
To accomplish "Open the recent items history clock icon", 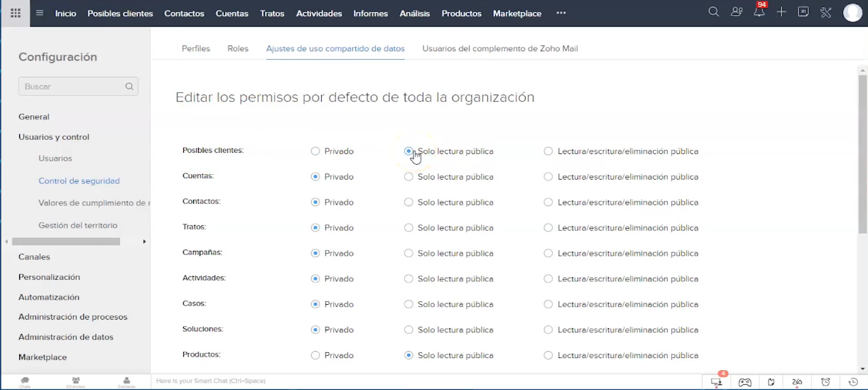I will [853, 382].
